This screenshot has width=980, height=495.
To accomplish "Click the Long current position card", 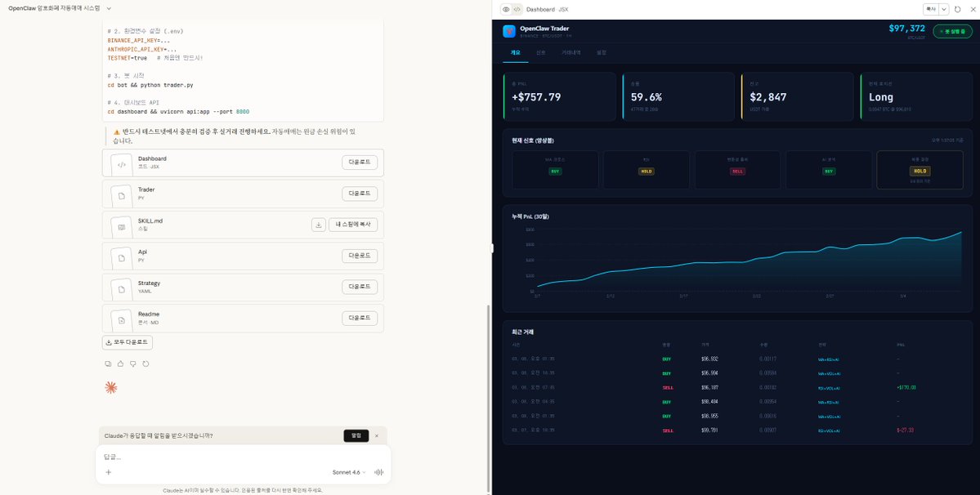I will point(916,96).
